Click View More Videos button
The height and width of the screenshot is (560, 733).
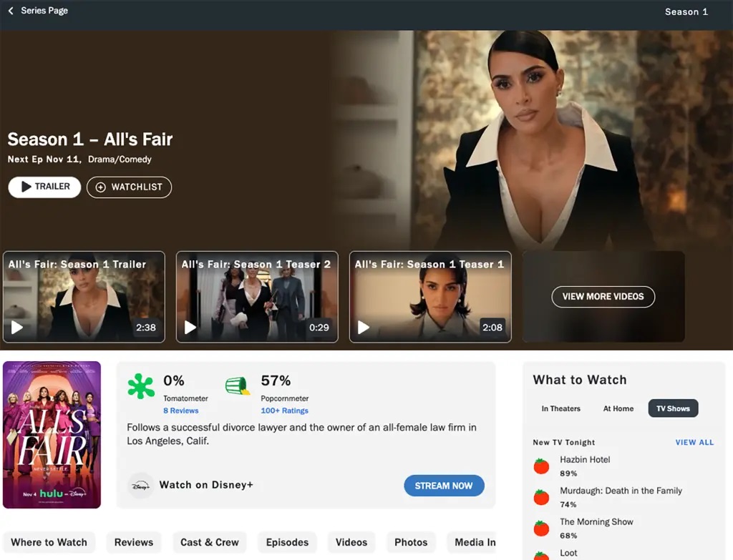(x=603, y=296)
